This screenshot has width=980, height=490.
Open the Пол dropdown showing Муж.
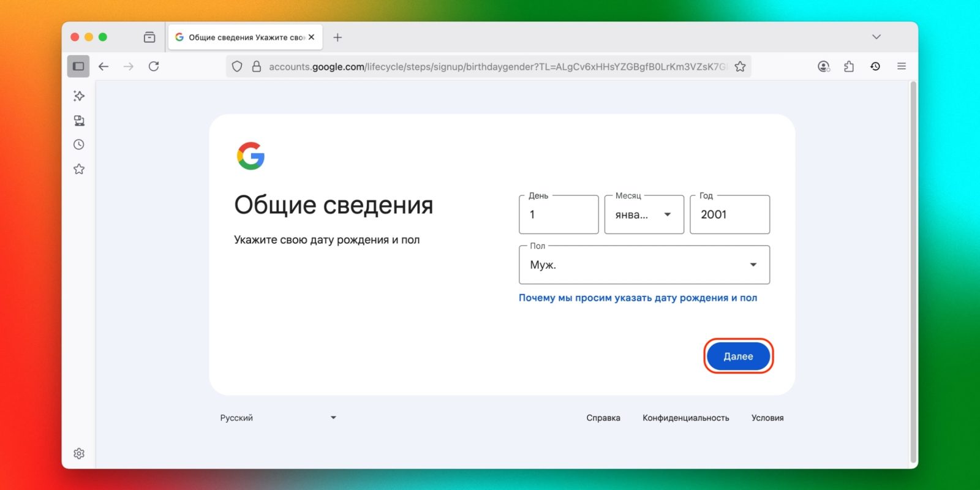[x=644, y=265]
